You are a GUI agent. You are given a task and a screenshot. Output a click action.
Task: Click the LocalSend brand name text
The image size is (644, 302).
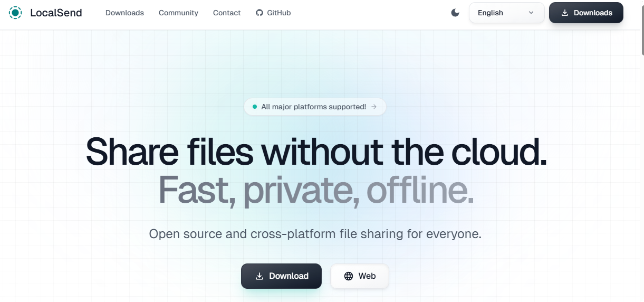(x=56, y=13)
